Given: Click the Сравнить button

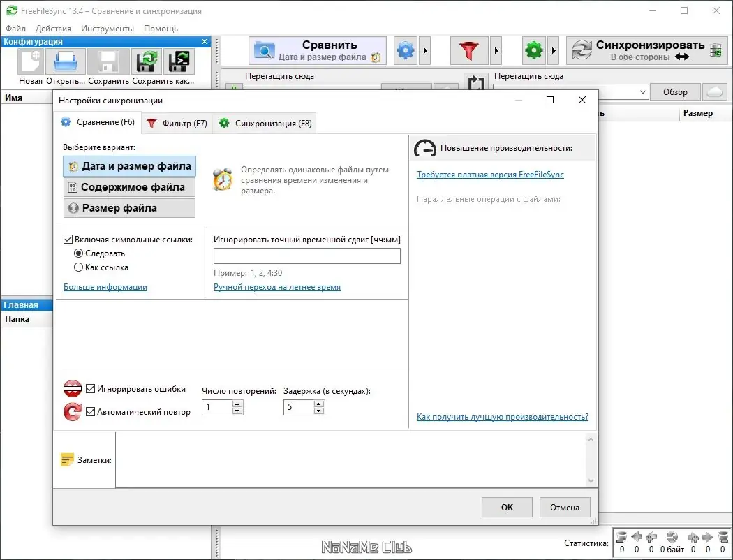Looking at the screenshot, I should (x=318, y=50).
